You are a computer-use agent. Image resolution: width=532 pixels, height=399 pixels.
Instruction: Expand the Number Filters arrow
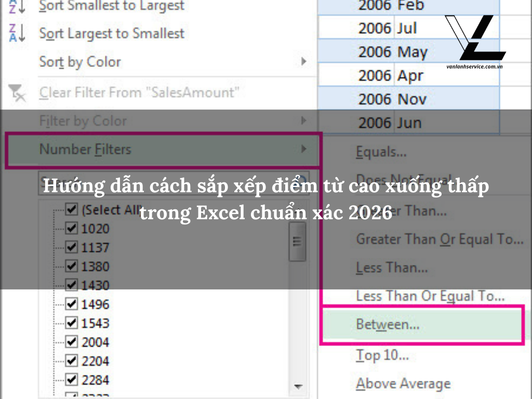pyautogui.click(x=303, y=149)
